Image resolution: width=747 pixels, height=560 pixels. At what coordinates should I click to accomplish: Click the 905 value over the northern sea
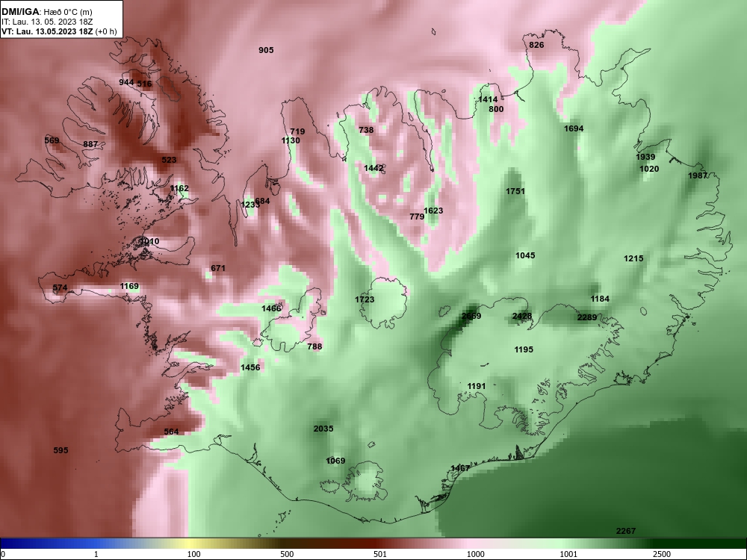coord(266,50)
